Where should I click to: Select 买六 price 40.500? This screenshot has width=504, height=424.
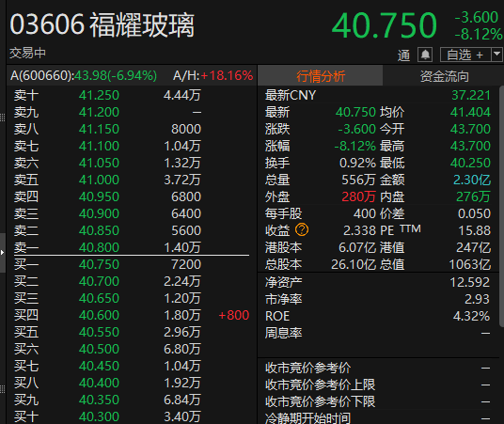(x=99, y=349)
